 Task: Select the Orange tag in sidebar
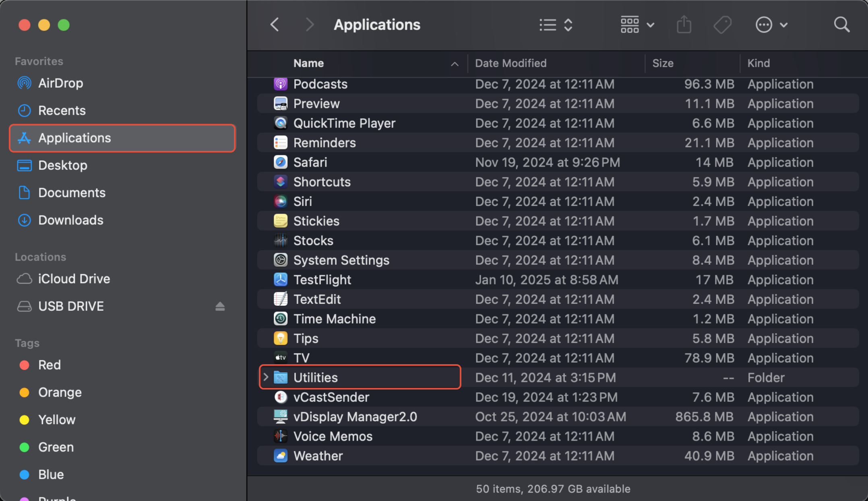click(x=60, y=392)
